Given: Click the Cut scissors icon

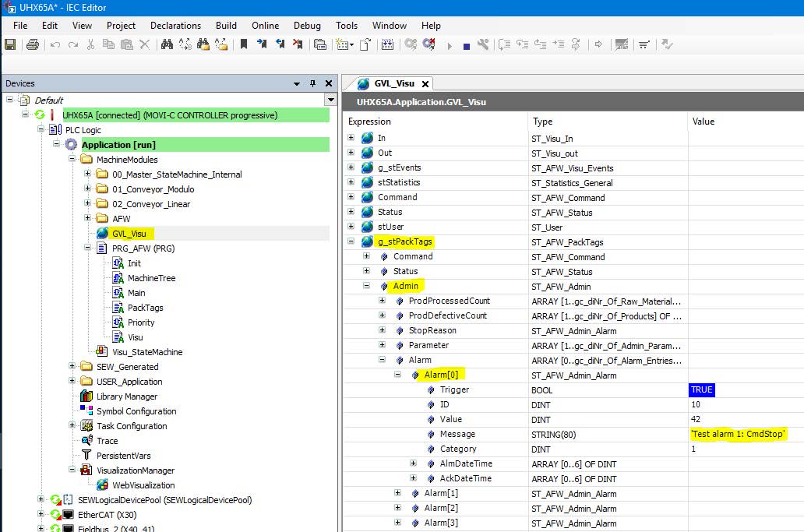Looking at the screenshot, I should (x=91, y=45).
